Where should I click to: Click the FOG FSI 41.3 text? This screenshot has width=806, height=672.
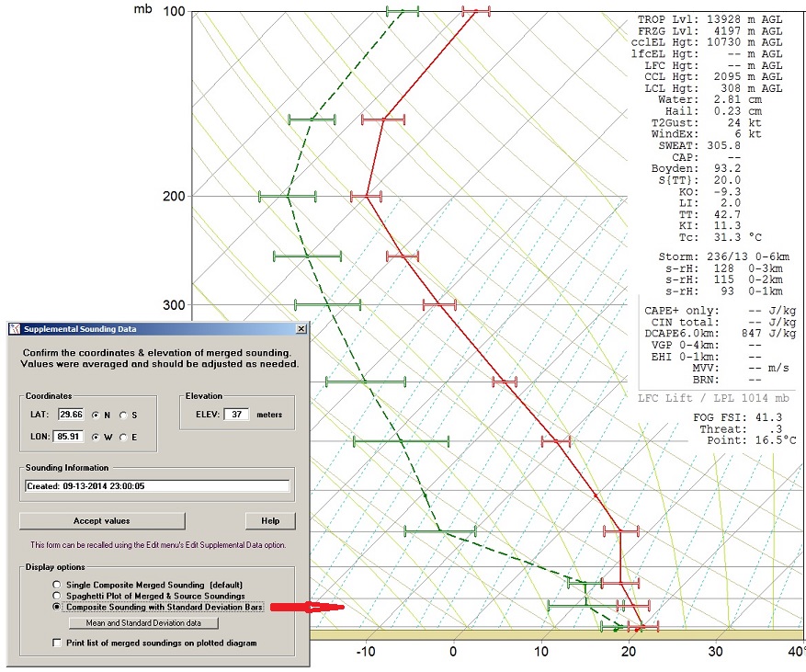click(738, 417)
